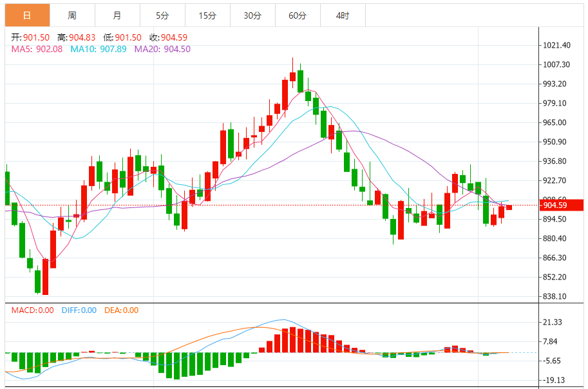Image resolution: width=588 pixels, height=389 pixels.
Task: Click the DIFF:0.00 indicator label
Action: [79, 310]
